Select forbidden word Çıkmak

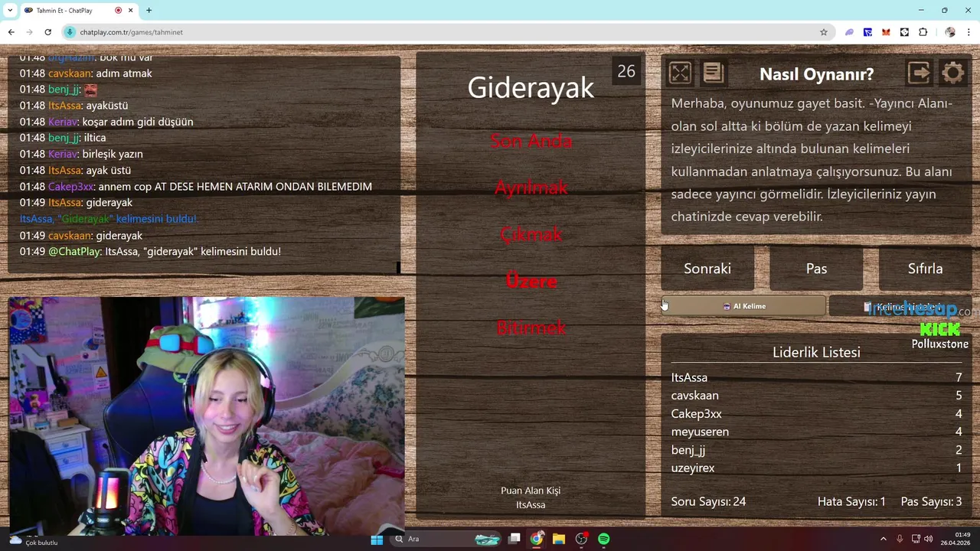531,234
